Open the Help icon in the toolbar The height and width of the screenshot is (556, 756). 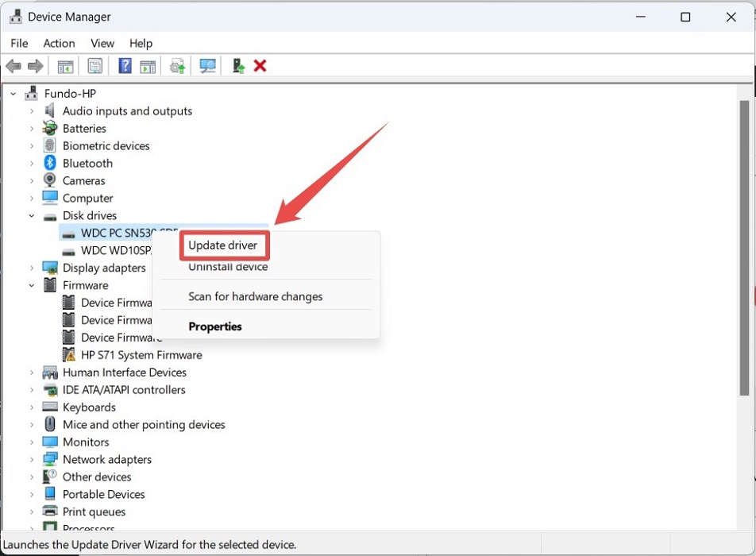[x=125, y=65]
